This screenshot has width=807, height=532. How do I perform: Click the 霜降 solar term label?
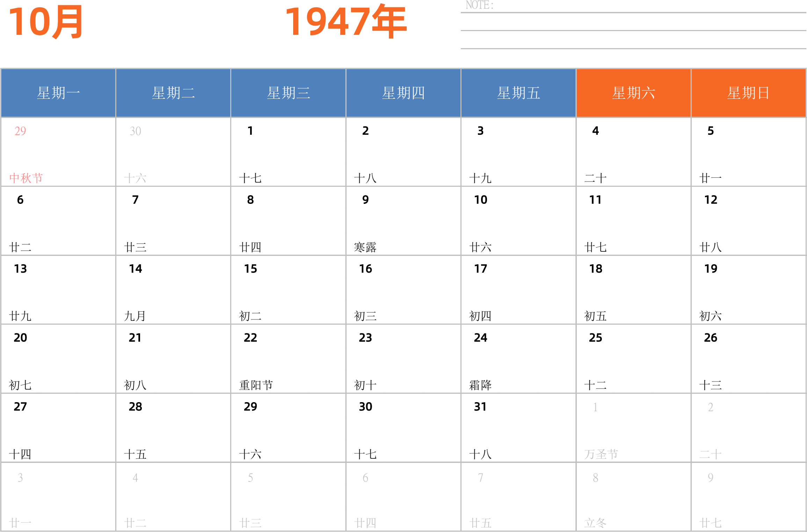point(480,385)
